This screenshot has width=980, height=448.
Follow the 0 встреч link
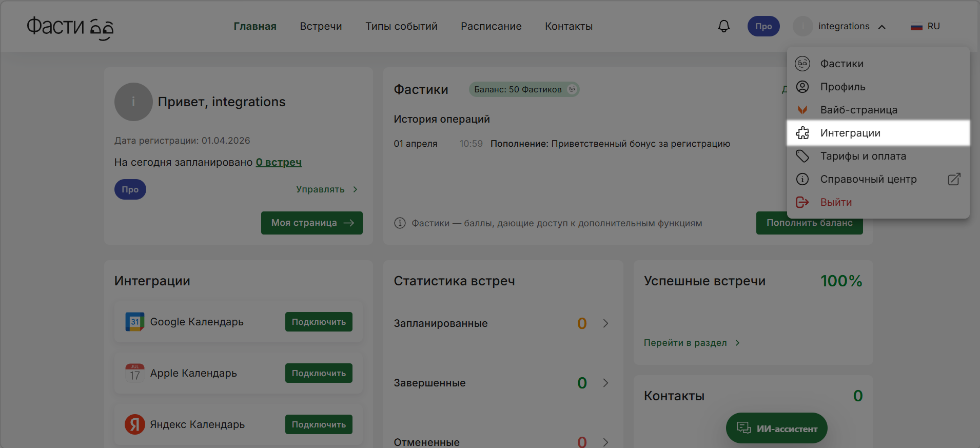click(x=279, y=162)
